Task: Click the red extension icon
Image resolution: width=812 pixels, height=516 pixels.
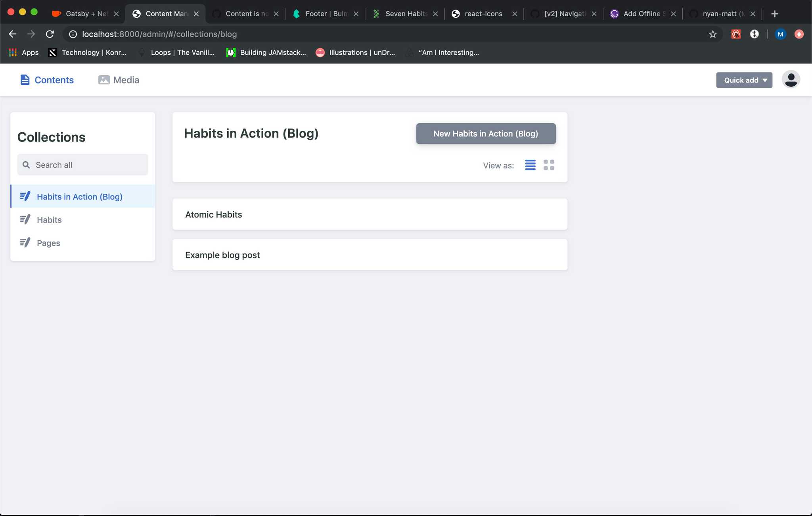Action: point(736,34)
